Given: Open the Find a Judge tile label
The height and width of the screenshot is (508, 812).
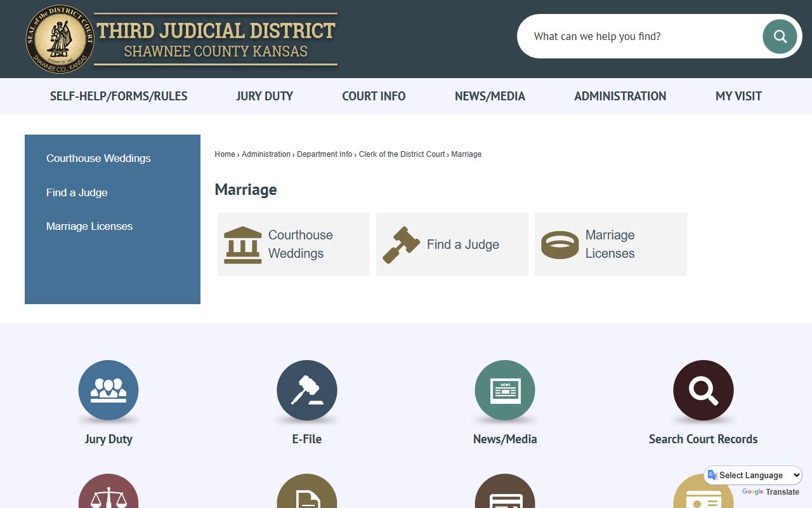Looking at the screenshot, I should (x=463, y=244).
